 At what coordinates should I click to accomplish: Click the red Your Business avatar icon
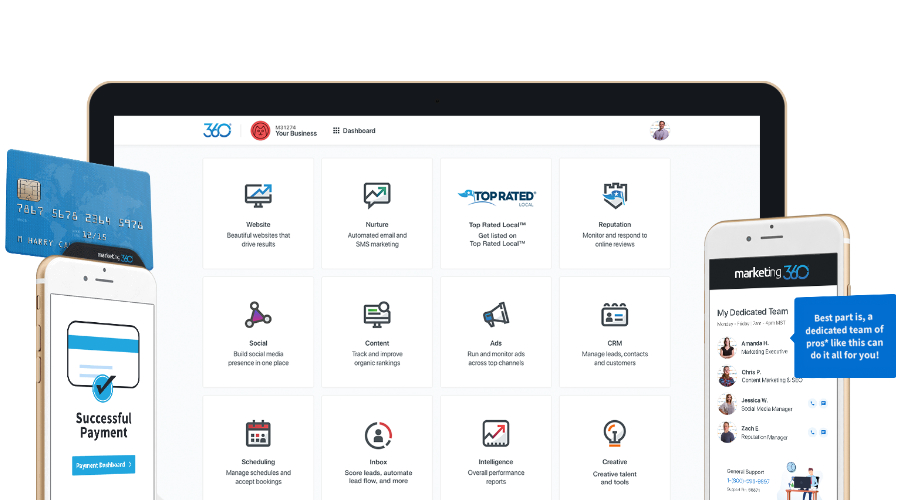[x=260, y=131]
